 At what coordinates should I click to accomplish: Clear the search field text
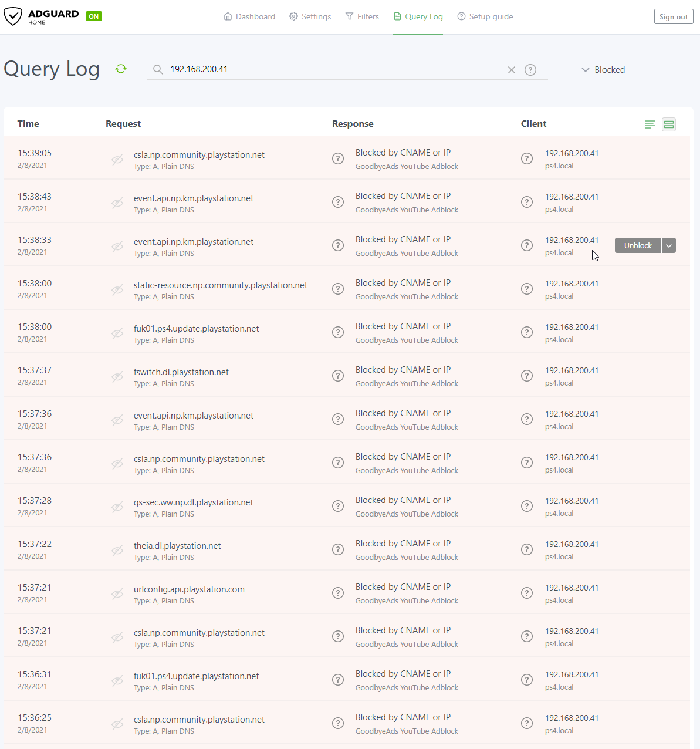coord(512,70)
